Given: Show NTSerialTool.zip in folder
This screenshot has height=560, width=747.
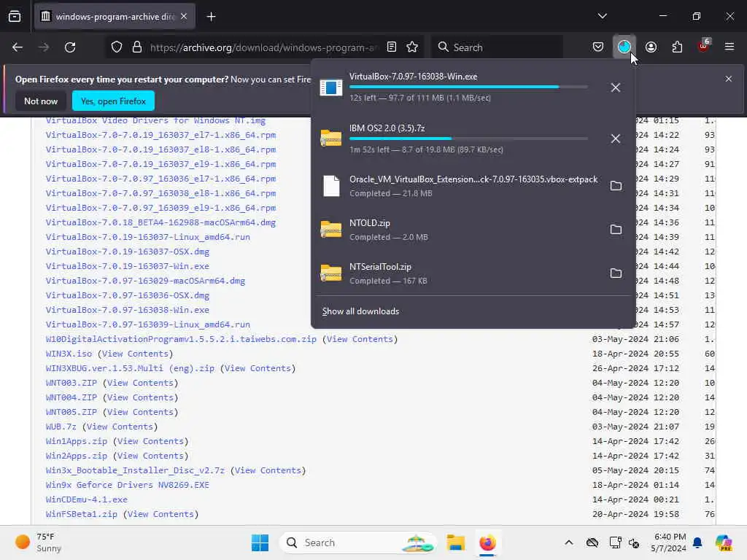Looking at the screenshot, I should pyautogui.click(x=616, y=273).
